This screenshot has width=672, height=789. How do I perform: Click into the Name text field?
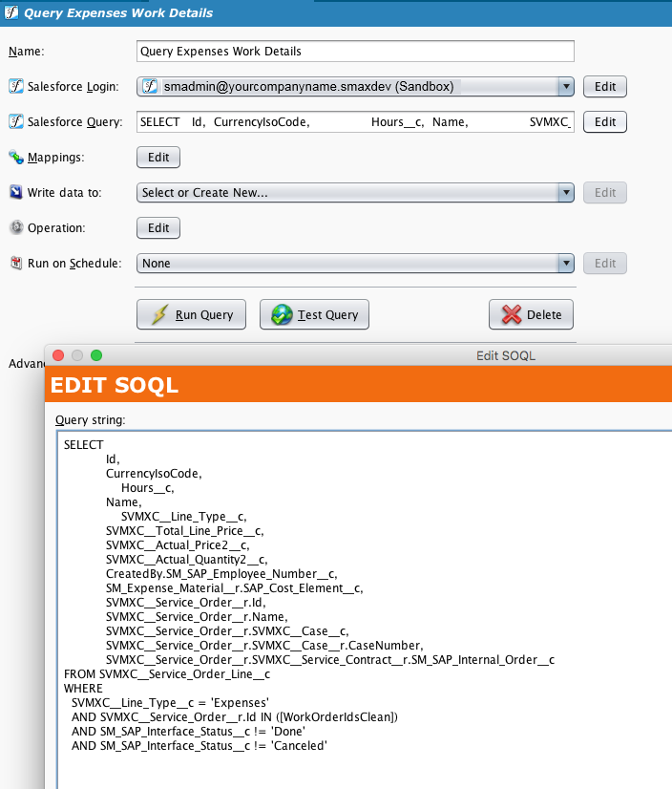tap(355, 52)
